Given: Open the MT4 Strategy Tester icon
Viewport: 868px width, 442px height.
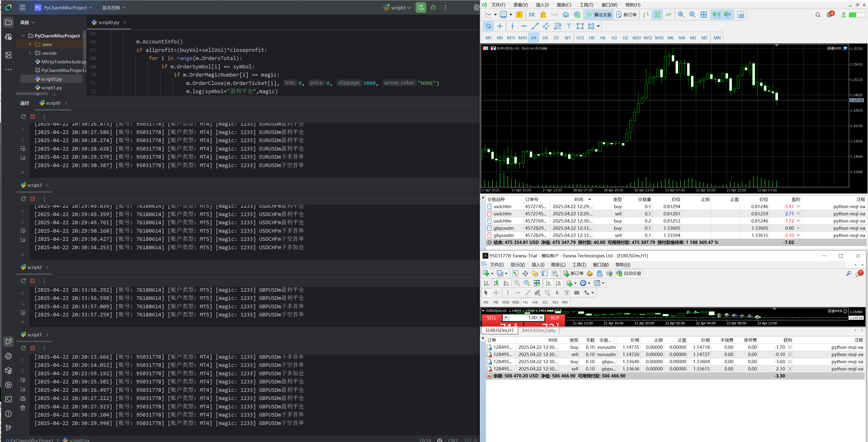Looking at the screenshot, I should pyautogui.click(x=555, y=273).
